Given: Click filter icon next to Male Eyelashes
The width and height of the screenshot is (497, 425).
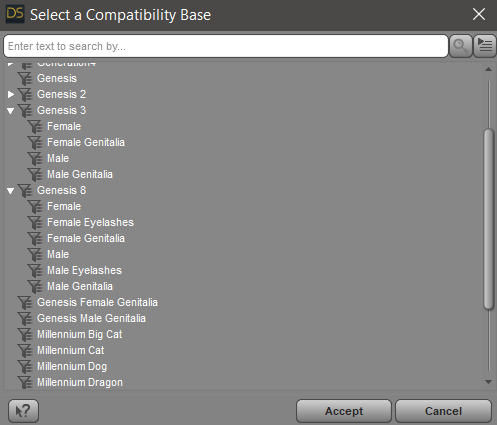Looking at the screenshot, I should click(35, 270).
